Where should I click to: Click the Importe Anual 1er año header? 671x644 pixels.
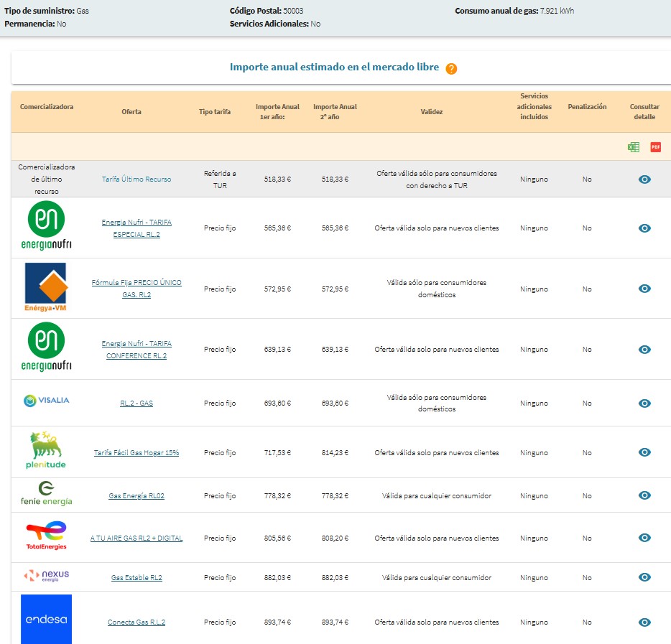pyautogui.click(x=277, y=111)
